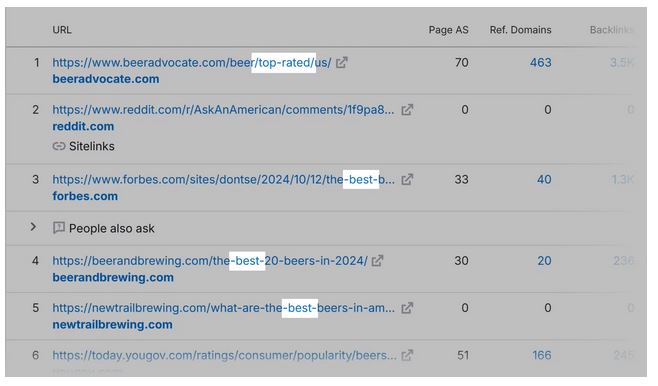Open the today.yougov.com ratings URL
The height and width of the screenshot is (386, 658).
click(x=225, y=355)
